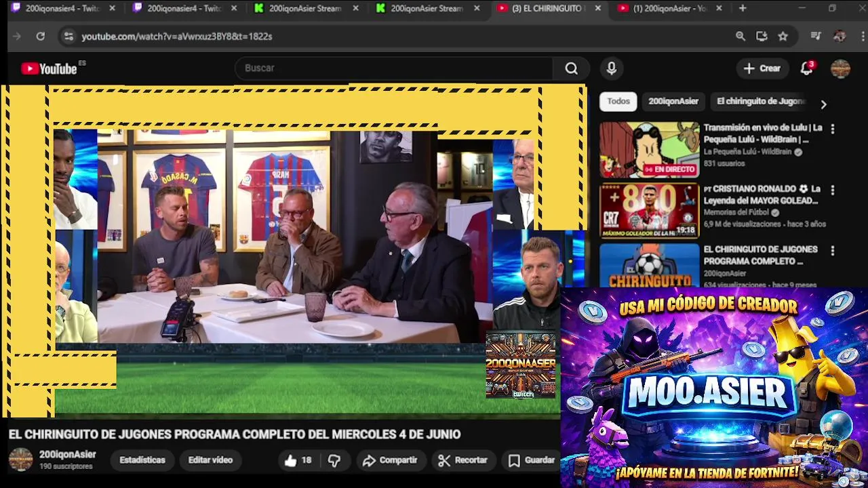Close the active EL CHIRINGUITO tab

pos(598,8)
